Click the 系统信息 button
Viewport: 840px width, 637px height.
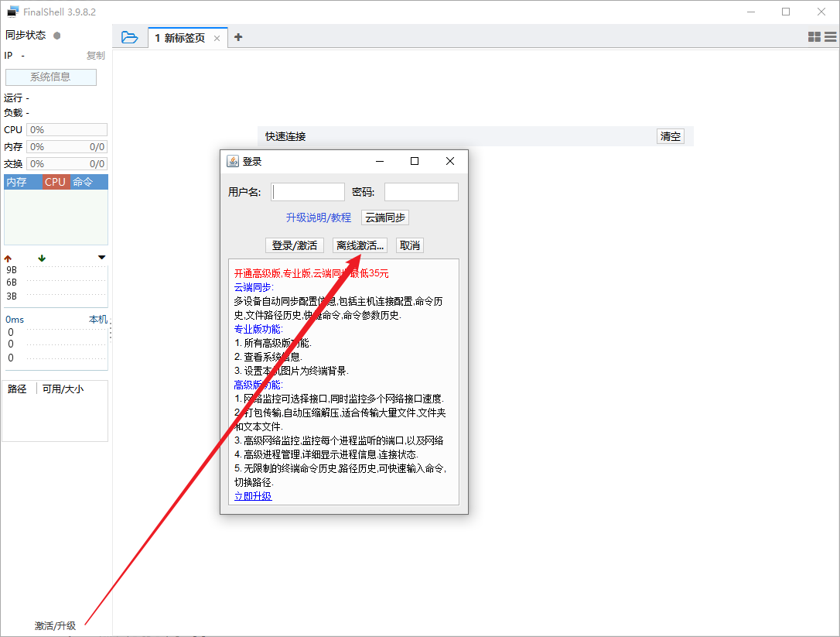(x=51, y=77)
